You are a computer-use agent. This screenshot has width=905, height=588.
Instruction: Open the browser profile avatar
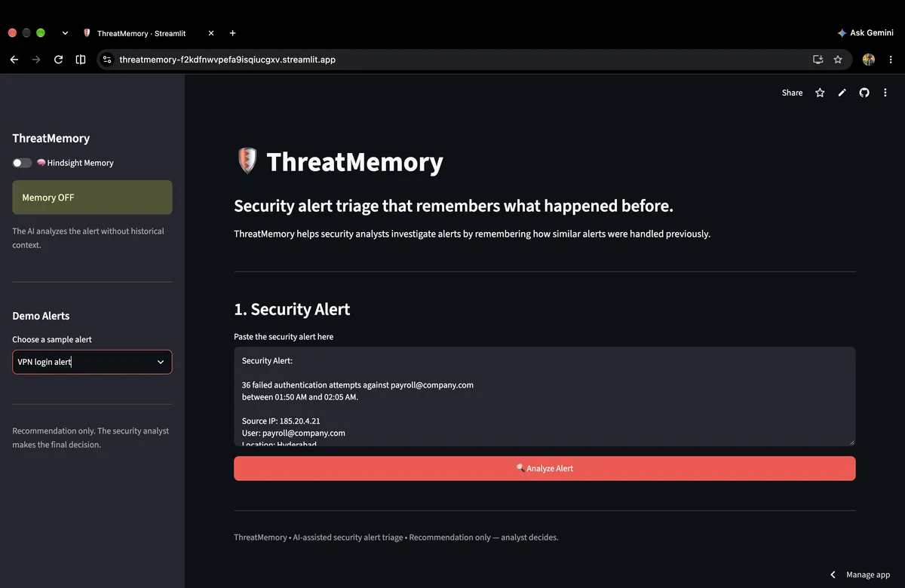click(x=869, y=60)
